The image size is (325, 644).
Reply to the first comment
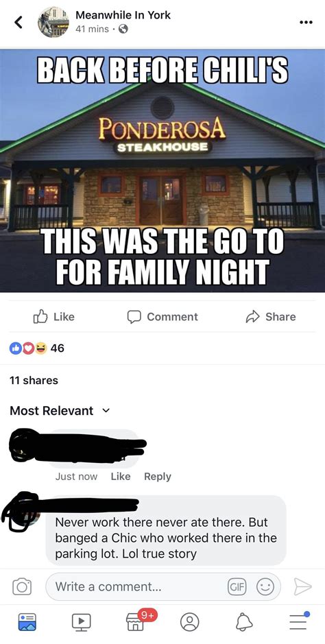click(158, 477)
